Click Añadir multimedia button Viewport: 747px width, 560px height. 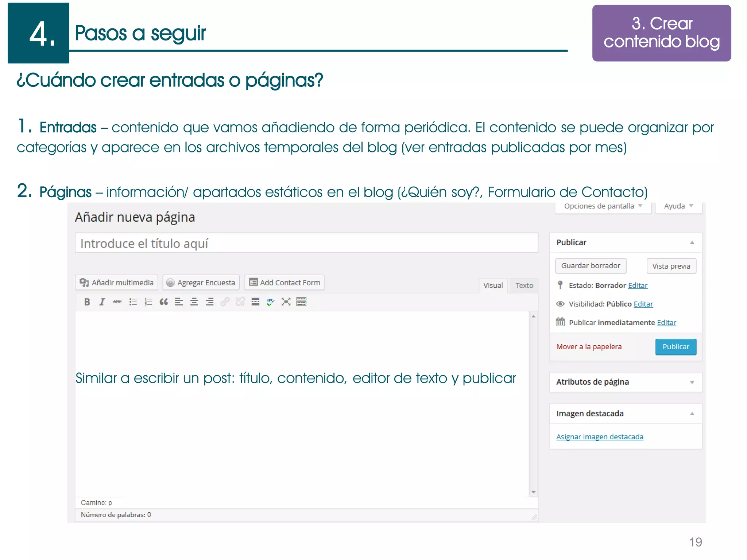pos(116,283)
